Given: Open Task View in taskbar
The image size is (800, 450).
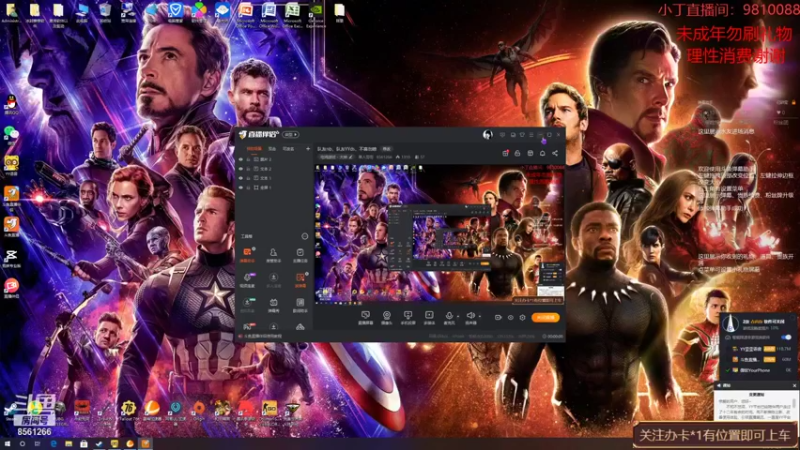Looking at the screenshot, I should [37, 444].
